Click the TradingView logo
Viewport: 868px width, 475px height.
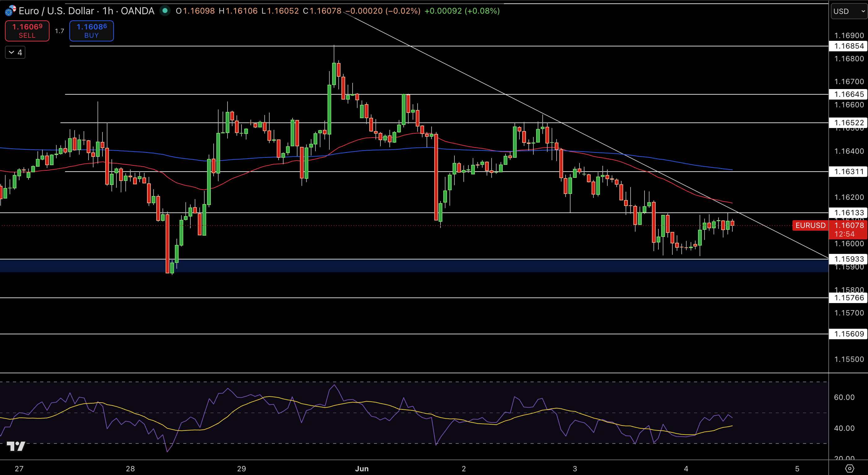16,446
